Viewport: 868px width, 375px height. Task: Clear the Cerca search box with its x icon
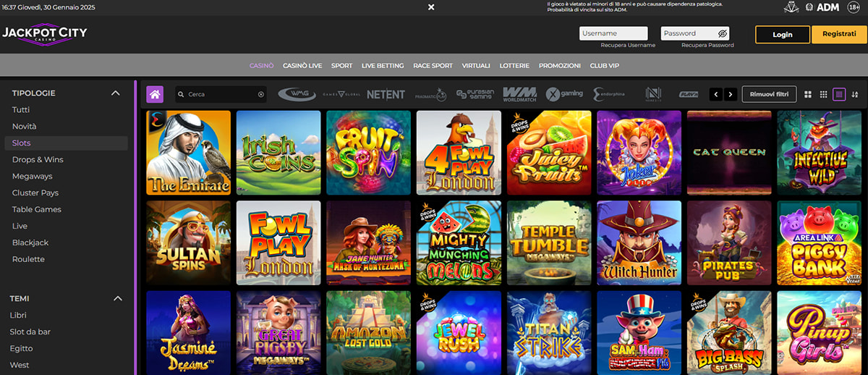pyautogui.click(x=261, y=94)
